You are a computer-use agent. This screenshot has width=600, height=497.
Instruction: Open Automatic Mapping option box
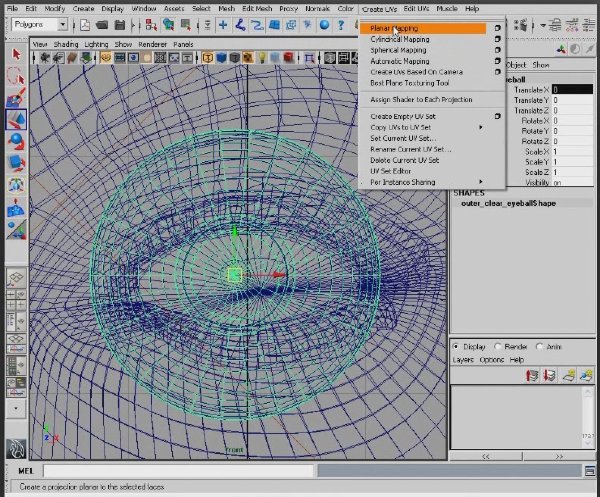coord(497,61)
